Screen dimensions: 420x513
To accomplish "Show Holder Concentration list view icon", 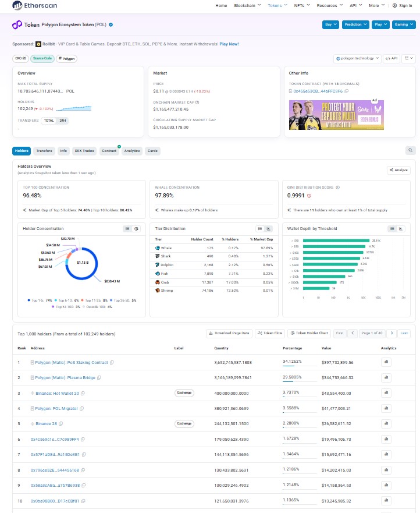I will pos(127,229).
